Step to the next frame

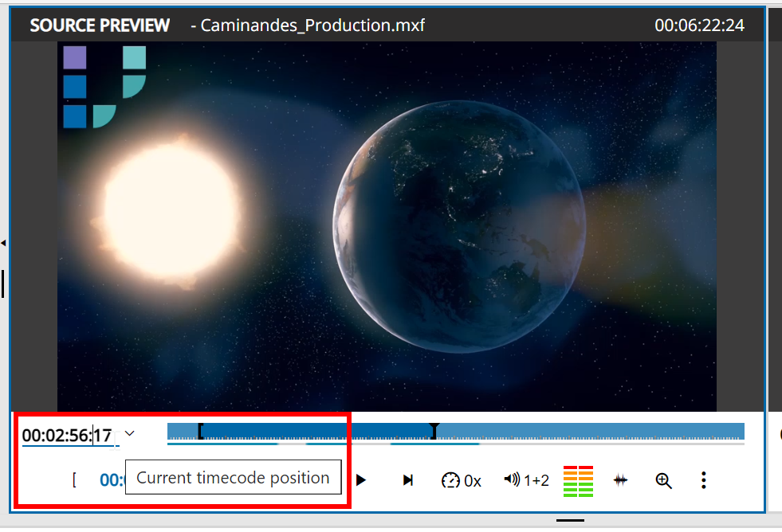(407, 479)
